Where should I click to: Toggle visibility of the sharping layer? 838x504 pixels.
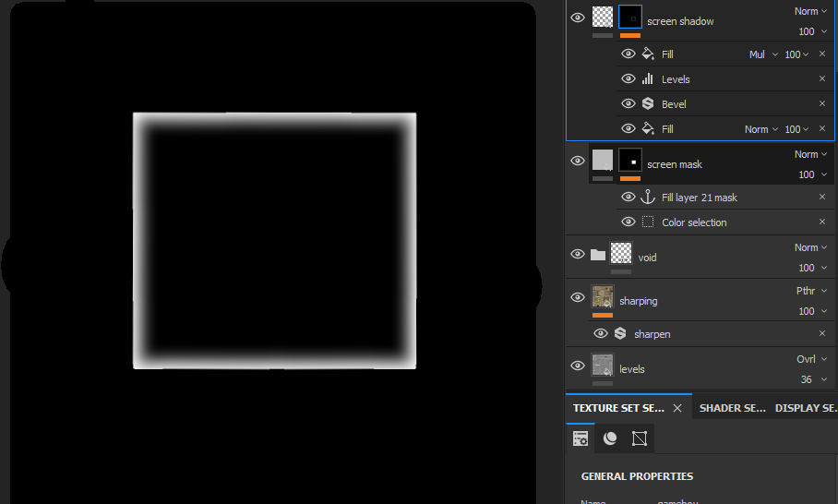(x=577, y=297)
